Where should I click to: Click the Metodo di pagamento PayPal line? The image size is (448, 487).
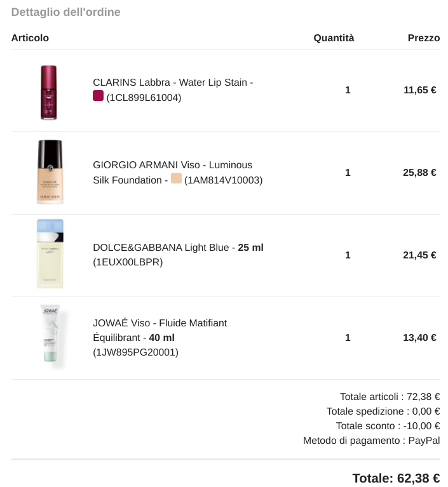point(372,441)
